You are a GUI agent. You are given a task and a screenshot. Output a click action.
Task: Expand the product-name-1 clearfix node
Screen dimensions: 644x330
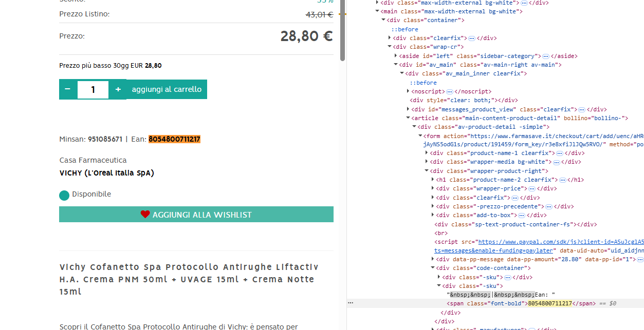(427, 153)
